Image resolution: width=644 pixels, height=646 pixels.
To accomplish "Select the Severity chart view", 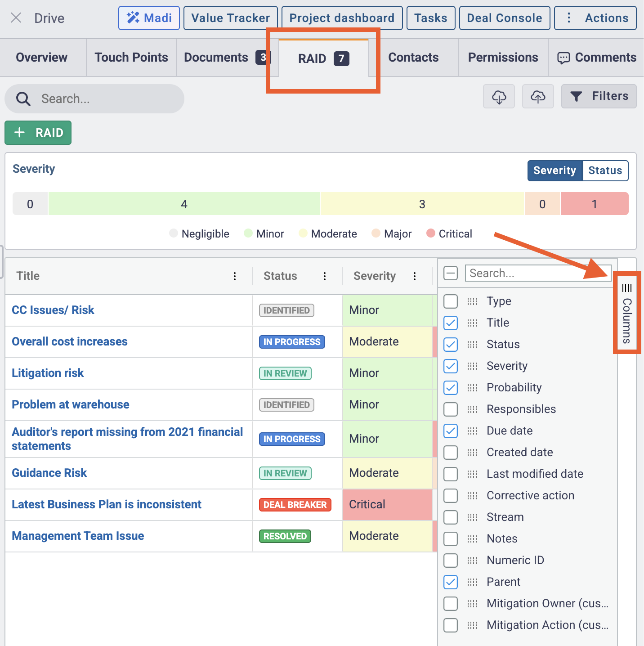I will point(555,170).
